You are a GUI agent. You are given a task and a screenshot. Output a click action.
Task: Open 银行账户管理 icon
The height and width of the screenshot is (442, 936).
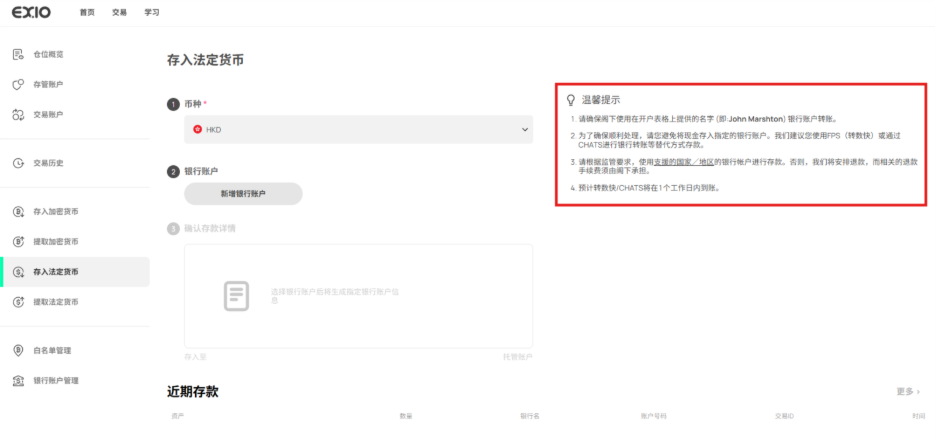(19, 380)
